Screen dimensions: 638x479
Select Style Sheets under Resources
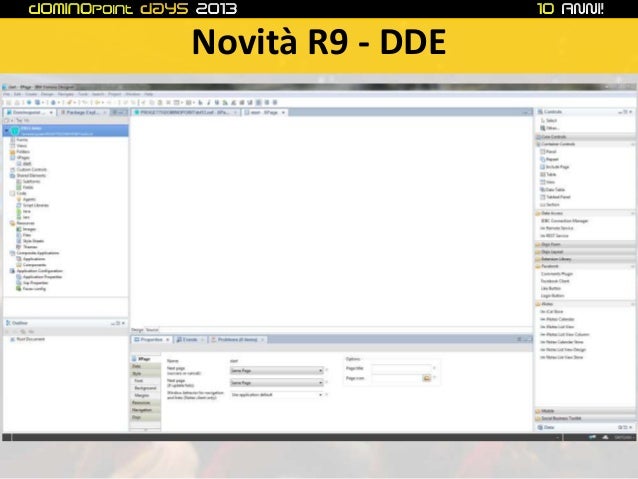pyautogui.click(x=33, y=241)
